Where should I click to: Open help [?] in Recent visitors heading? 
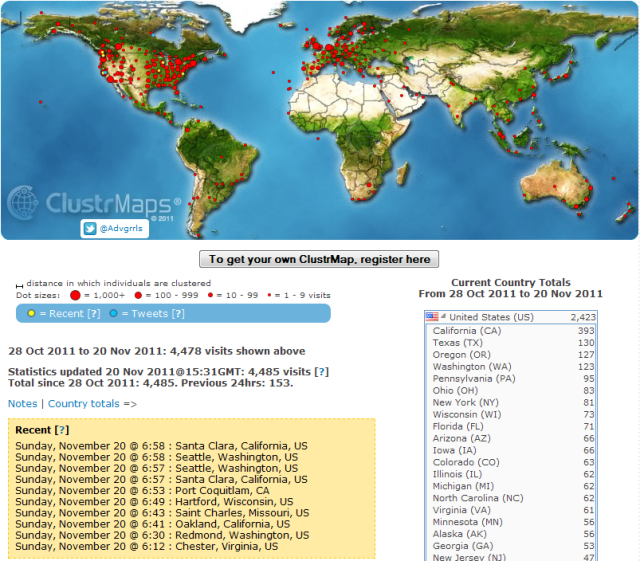(x=62, y=429)
